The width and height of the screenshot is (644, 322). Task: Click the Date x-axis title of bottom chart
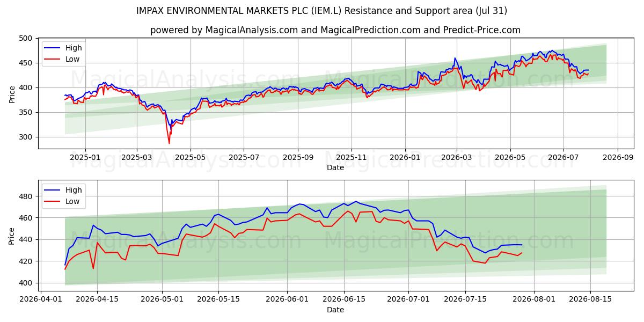tap(335, 310)
